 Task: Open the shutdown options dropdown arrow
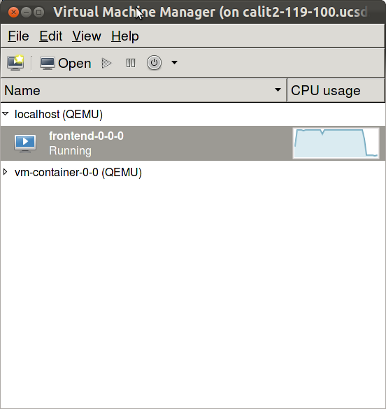pos(174,63)
